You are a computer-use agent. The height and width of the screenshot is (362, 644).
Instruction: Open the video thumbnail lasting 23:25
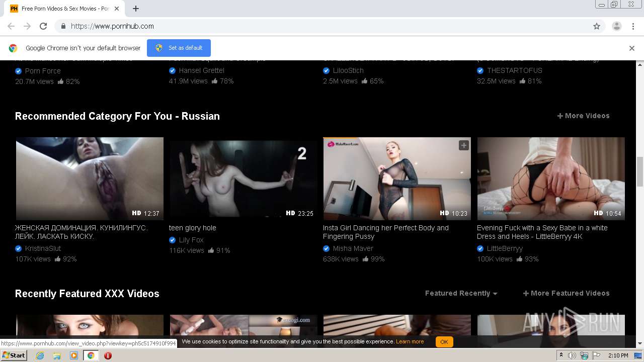click(243, 179)
